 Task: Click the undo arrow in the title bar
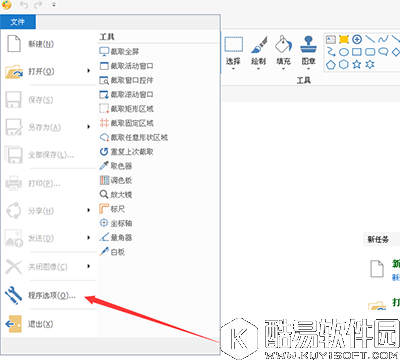tap(24, 5)
